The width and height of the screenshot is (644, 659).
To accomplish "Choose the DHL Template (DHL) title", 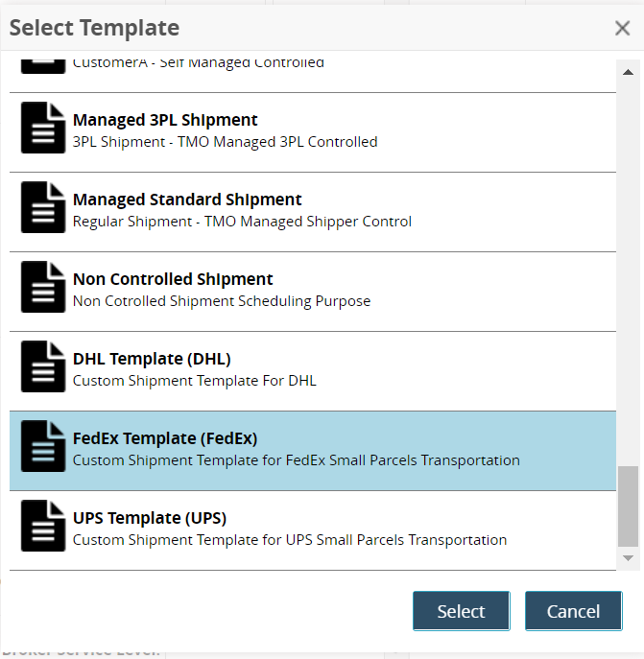I will click(x=152, y=360).
